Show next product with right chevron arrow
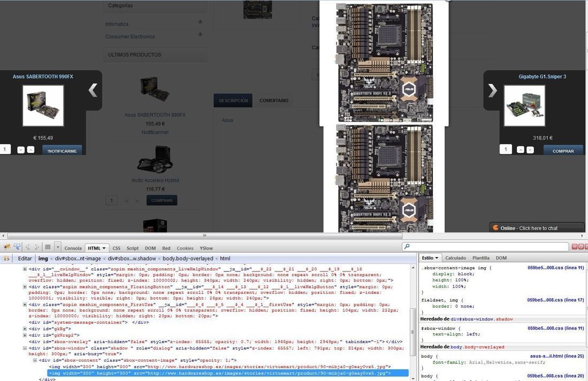The image size is (588, 381). [x=492, y=90]
